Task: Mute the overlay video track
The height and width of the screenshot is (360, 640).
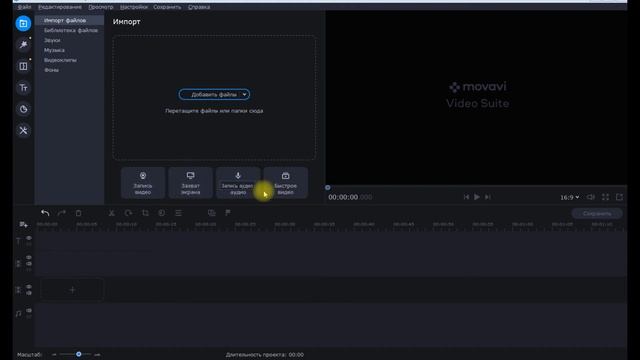Action: [29, 264]
